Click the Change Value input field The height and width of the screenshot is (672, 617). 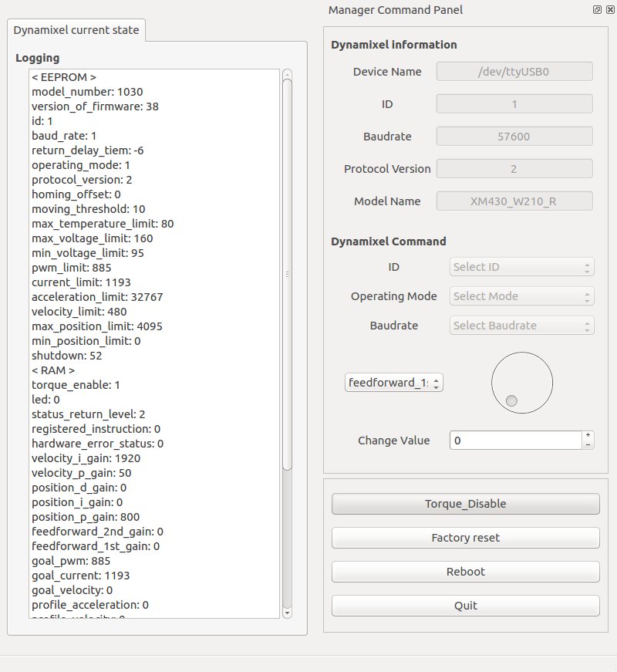(515, 441)
